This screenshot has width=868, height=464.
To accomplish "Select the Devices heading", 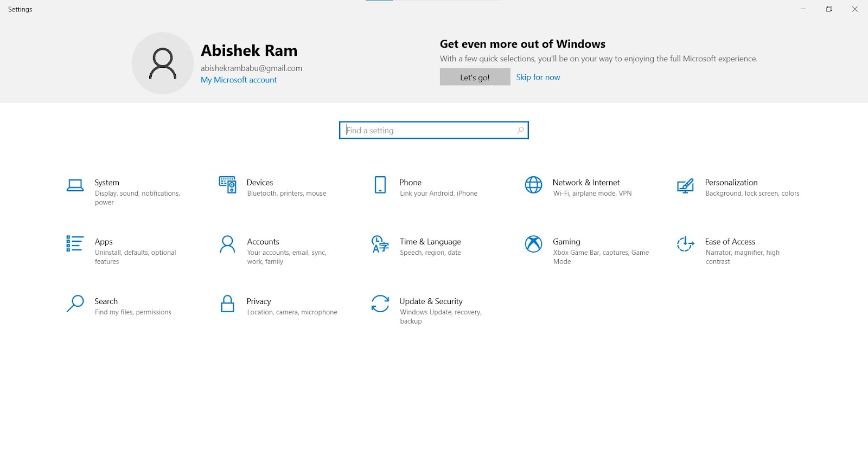I will point(260,183).
